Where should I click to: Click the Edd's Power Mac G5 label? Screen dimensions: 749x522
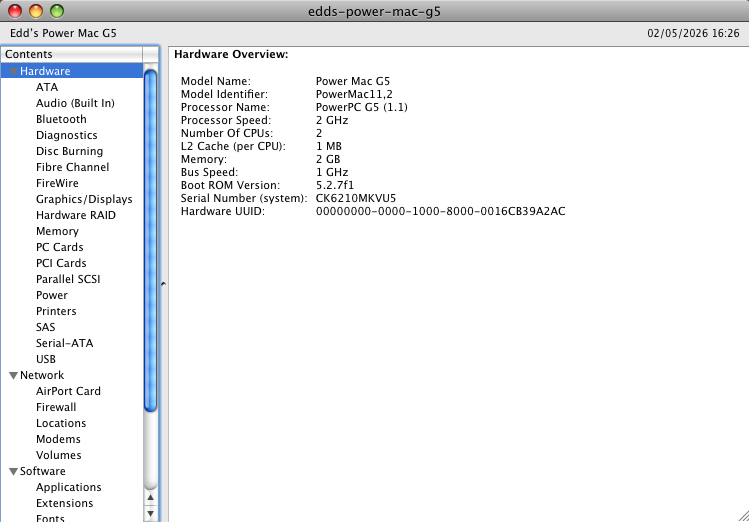tap(63, 33)
